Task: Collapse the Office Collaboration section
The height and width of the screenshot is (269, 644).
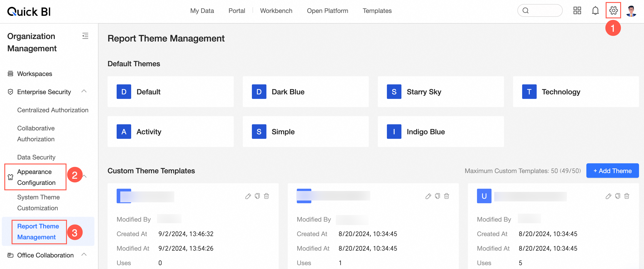Action: (x=84, y=255)
